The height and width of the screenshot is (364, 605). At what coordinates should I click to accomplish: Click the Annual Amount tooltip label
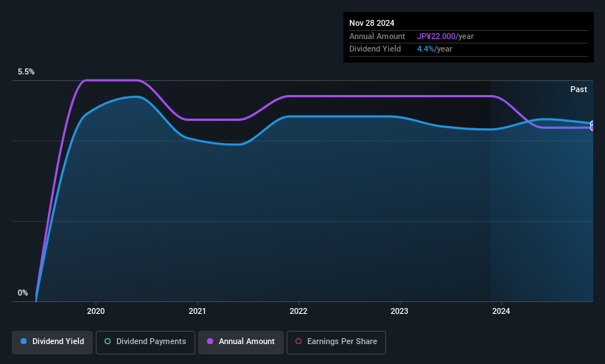377,36
